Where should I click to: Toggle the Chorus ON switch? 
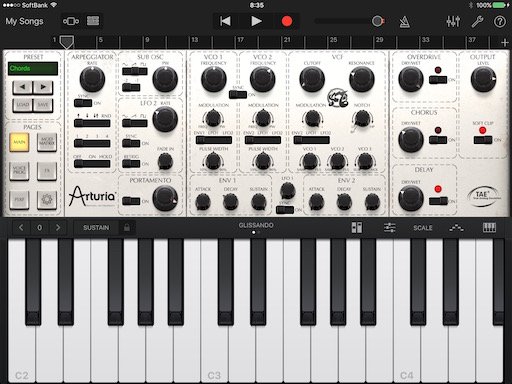pyautogui.click(x=438, y=140)
